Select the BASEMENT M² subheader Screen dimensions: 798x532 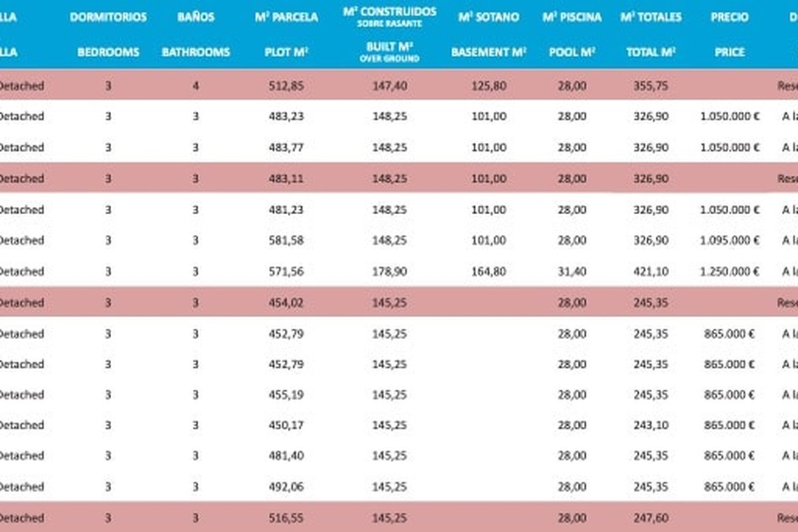pos(488,52)
